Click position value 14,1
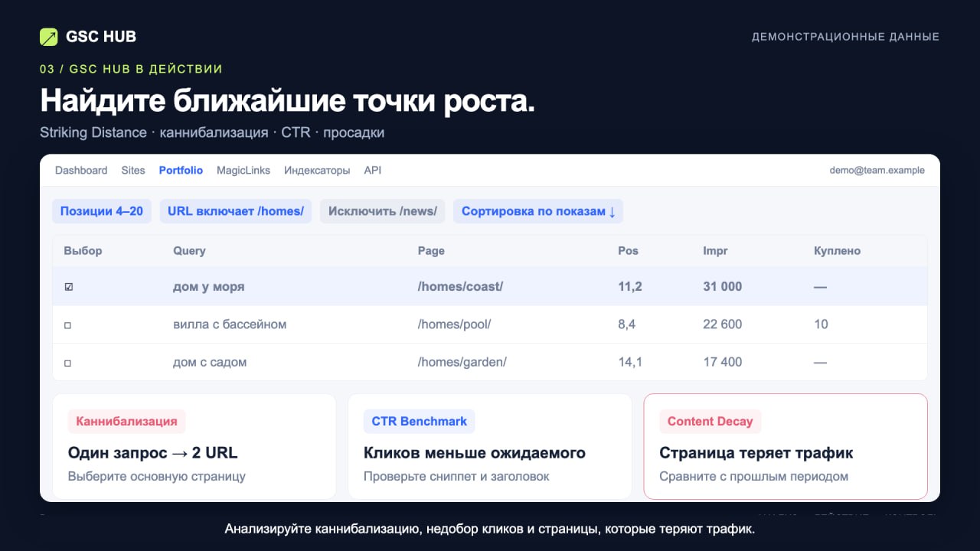The width and height of the screenshot is (980, 551). (x=630, y=362)
